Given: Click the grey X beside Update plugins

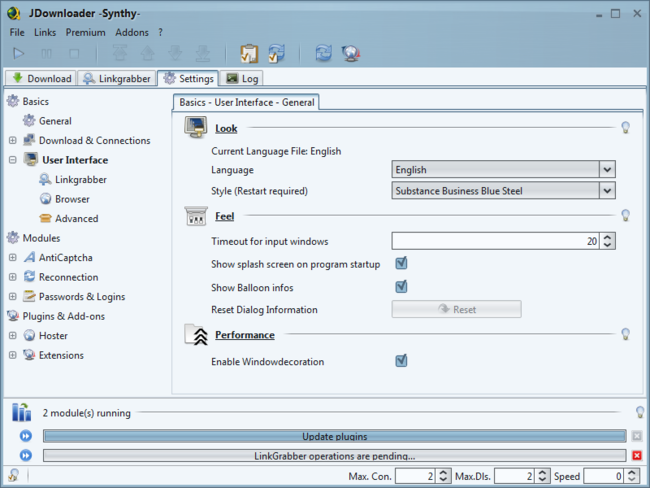Looking at the screenshot, I should pyautogui.click(x=637, y=436).
